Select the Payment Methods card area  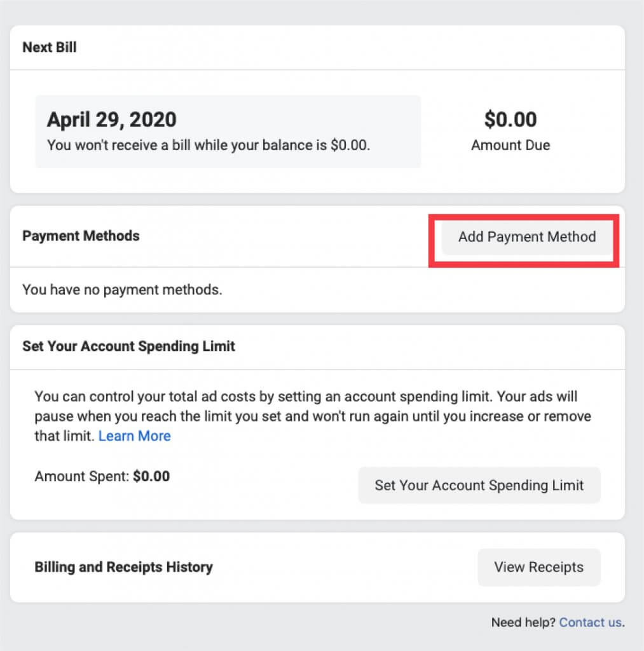[x=254, y=261]
